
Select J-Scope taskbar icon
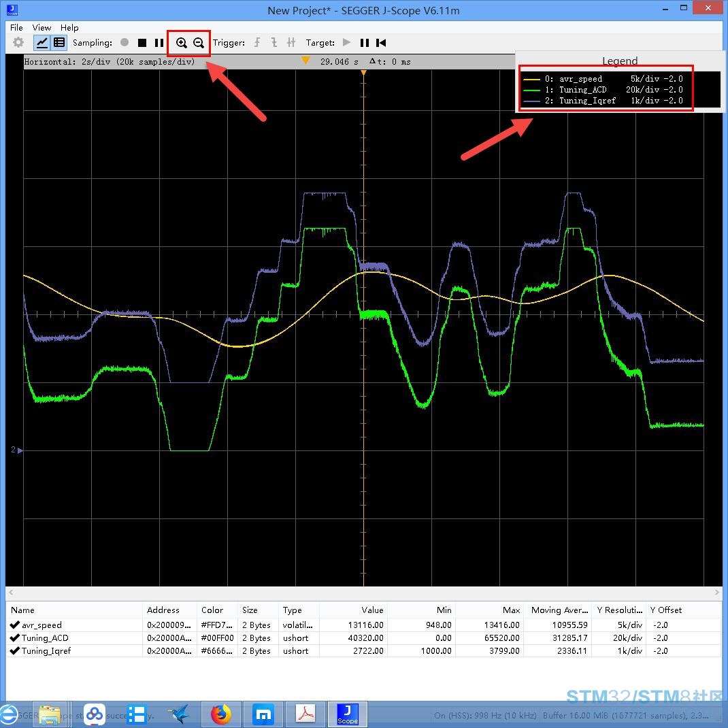[x=347, y=714]
